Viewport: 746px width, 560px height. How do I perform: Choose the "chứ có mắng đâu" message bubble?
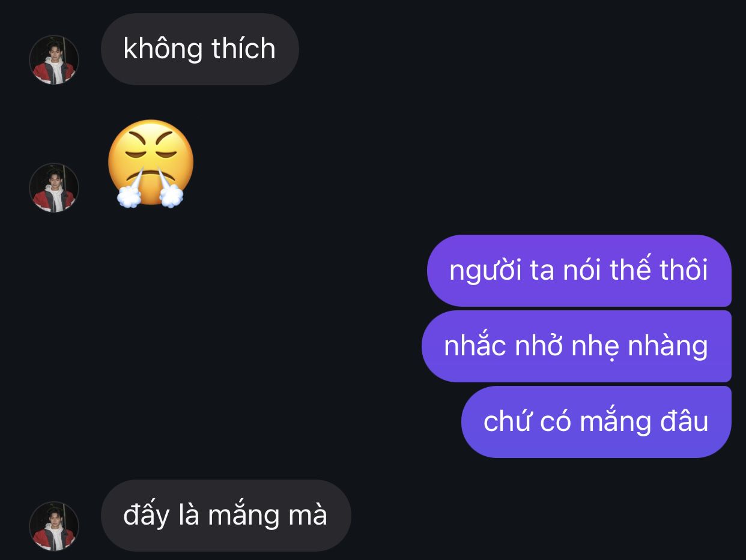coord(596,422)
